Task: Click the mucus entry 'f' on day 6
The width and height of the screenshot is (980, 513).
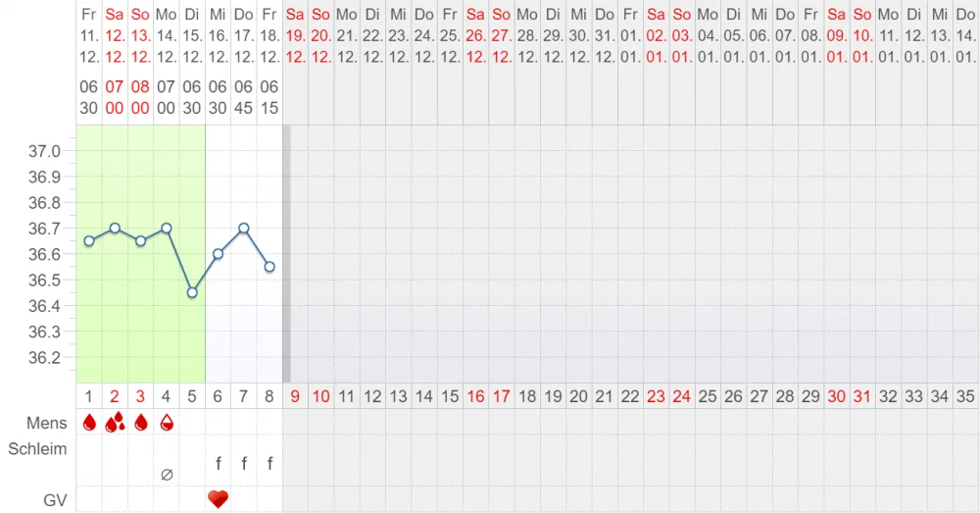Action: tap(219, 463)
